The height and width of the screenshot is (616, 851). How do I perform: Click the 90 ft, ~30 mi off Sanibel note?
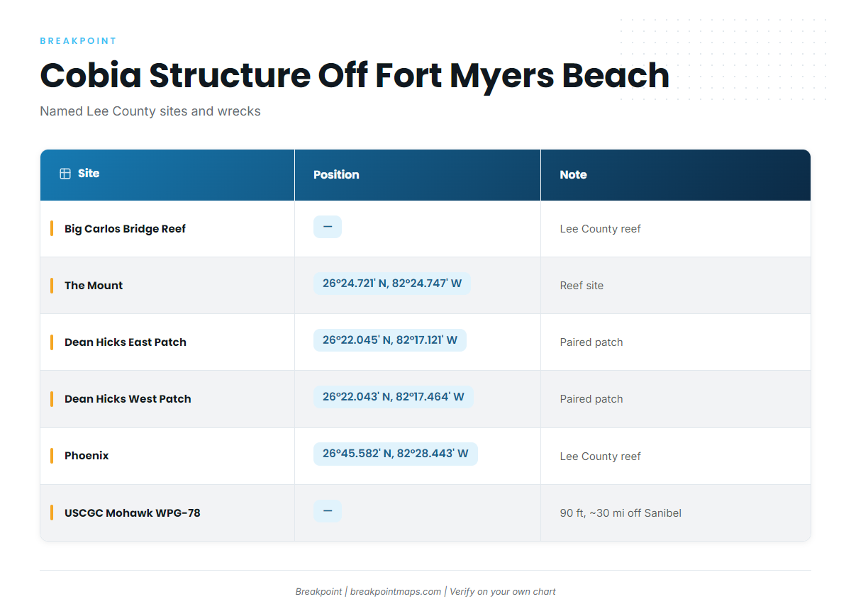coord(621,513)
